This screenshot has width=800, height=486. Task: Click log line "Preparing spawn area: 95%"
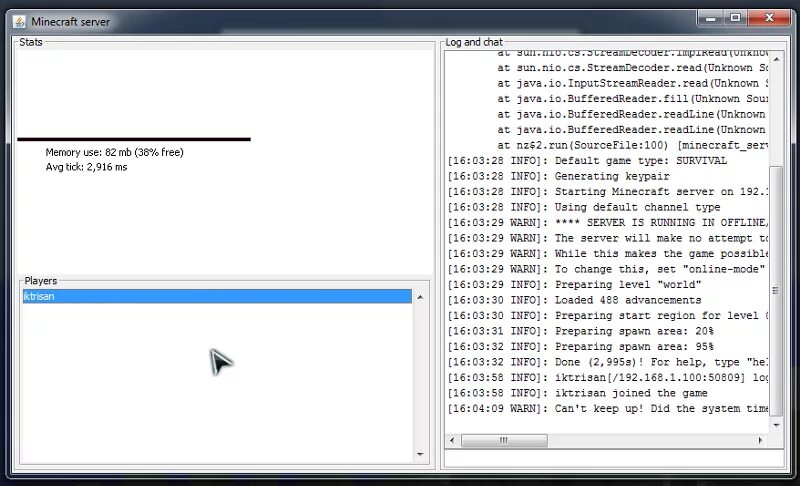(581, 346)
